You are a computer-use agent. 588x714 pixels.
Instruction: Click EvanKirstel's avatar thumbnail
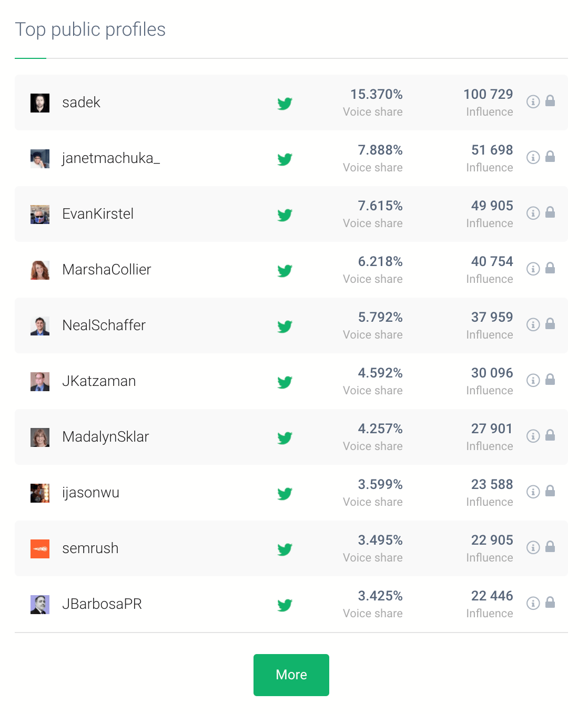tap(40, 215)
